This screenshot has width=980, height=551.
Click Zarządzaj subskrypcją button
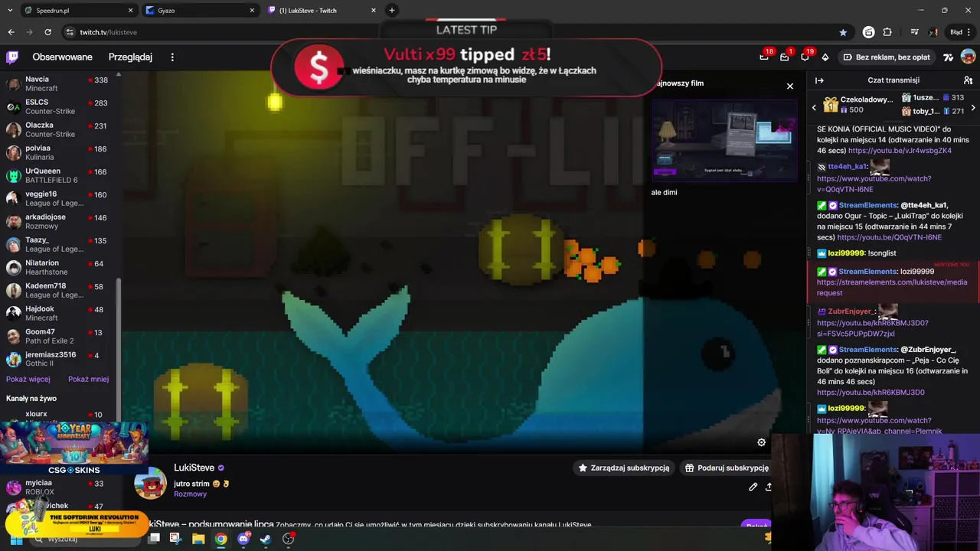point(624,468)
